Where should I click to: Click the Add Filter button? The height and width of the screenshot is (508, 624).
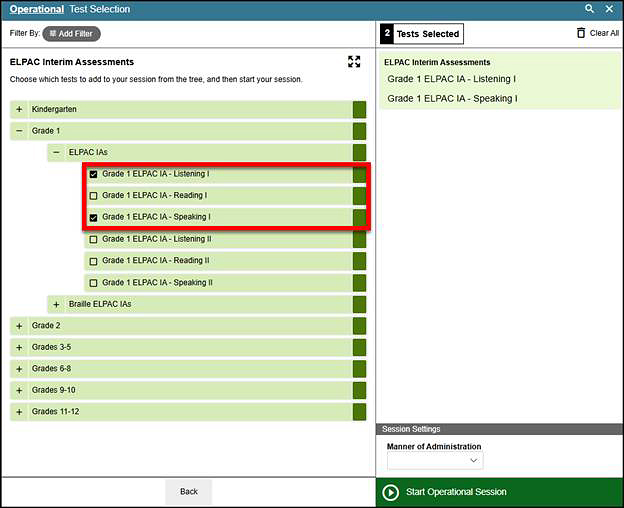(72, 34)
